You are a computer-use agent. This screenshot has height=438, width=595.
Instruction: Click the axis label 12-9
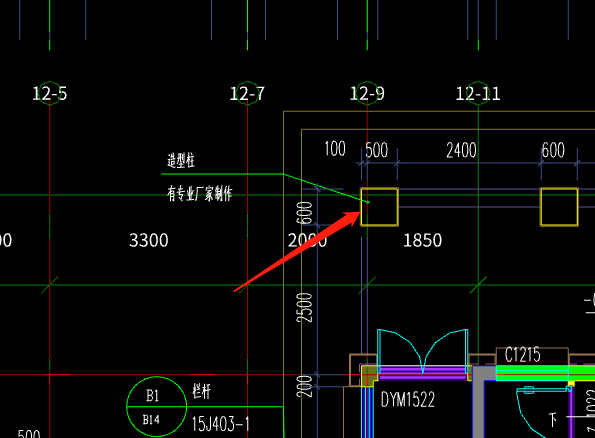coord(367,93)
